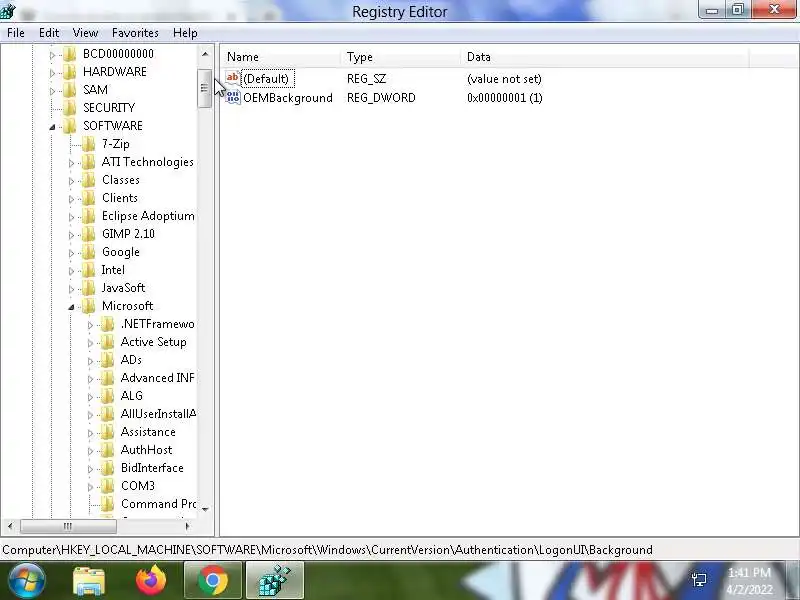Expand the Intel key

point(71,271)
